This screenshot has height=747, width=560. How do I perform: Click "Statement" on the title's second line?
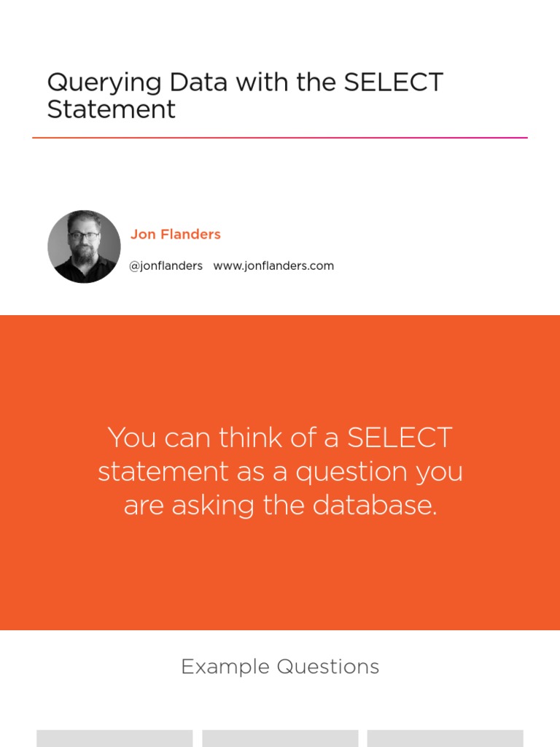(x=111, y=109)
